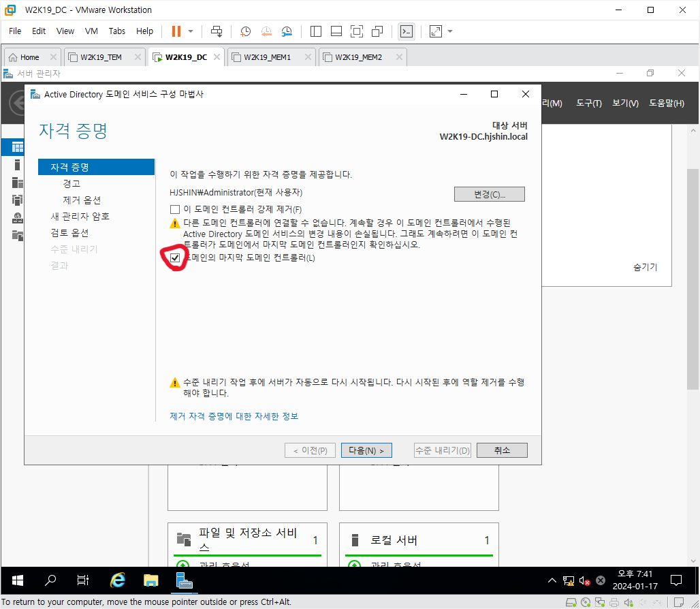
Task: Open the VMware View menu
Action: pos(65,31)
